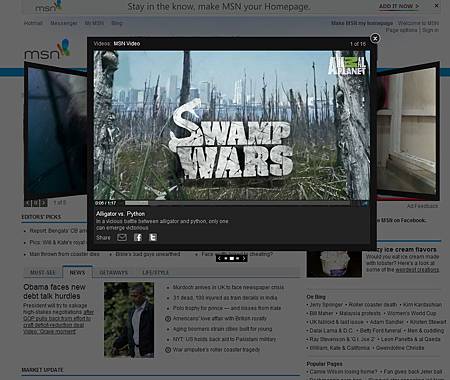Viewport: 450px width, 380px height.
Task: Click video icon beside Americans' love affair story
Action: click(168, 319)
